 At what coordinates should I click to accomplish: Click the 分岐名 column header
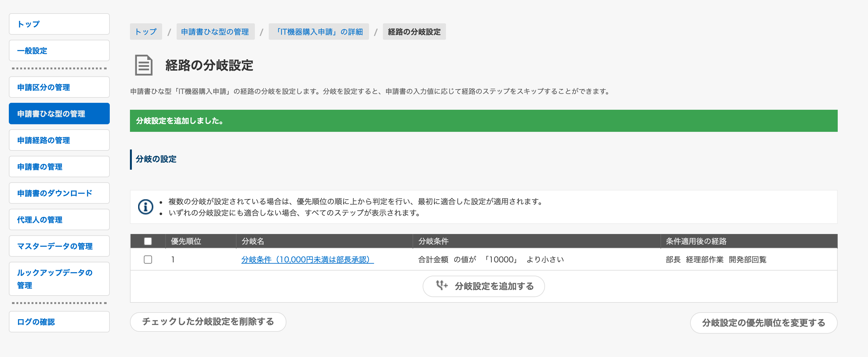coord(325,241)
